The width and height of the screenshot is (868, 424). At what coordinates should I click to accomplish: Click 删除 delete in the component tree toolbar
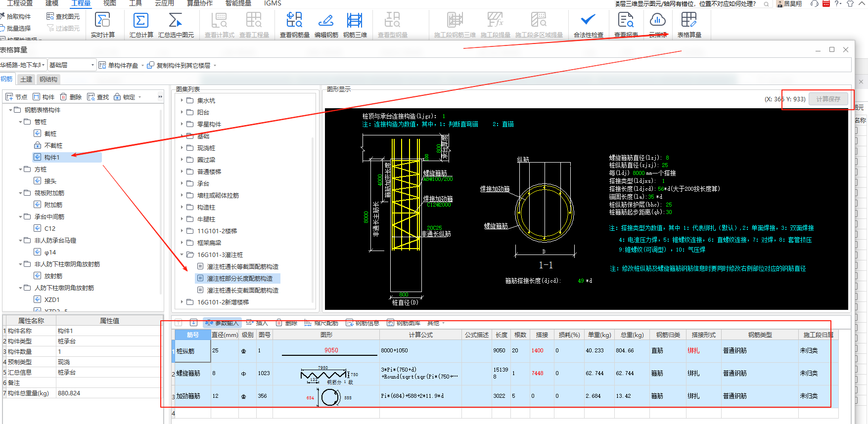71,97
